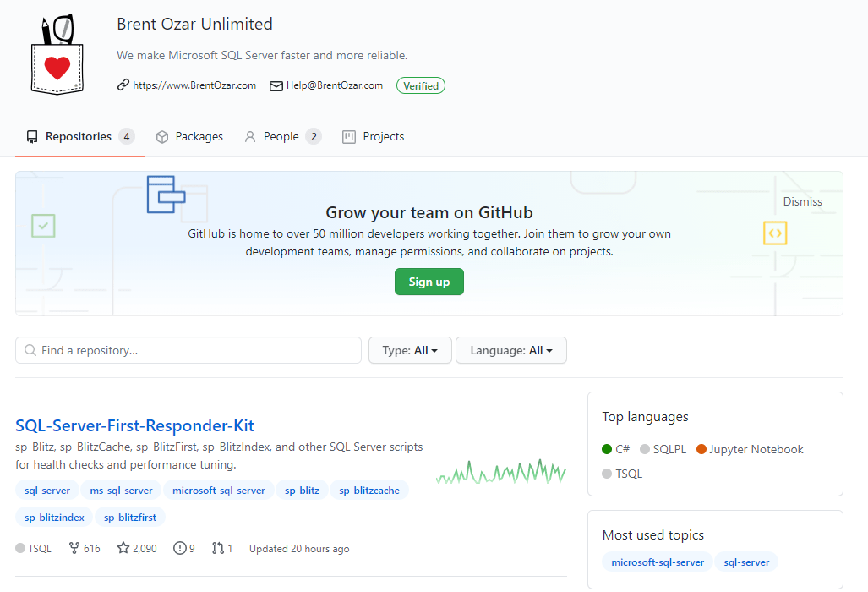This screenshot has height=592, width=868.
Task: Click the Brent Ozar Unlimited organization name
Action: click(x=195, y=24)
